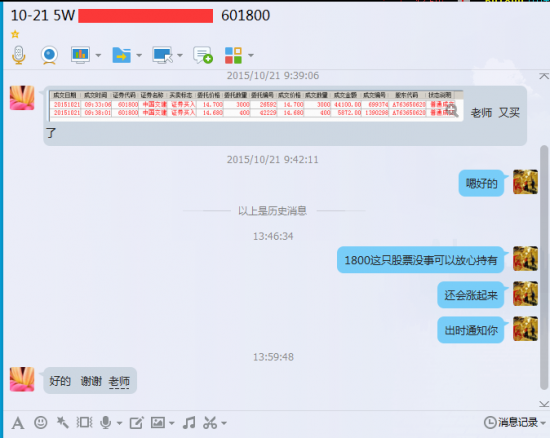
Task: Expand the apps grid dropdown arrow
Action: (251, 55)
